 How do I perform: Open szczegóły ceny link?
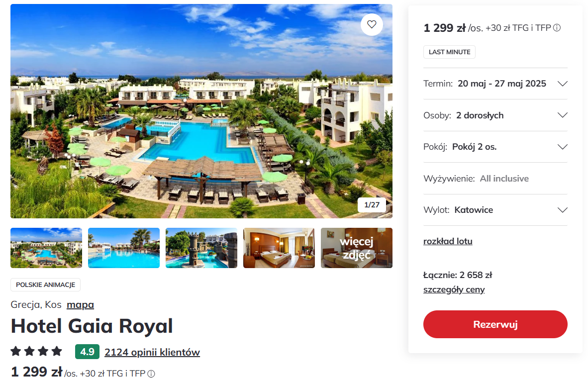454,289
